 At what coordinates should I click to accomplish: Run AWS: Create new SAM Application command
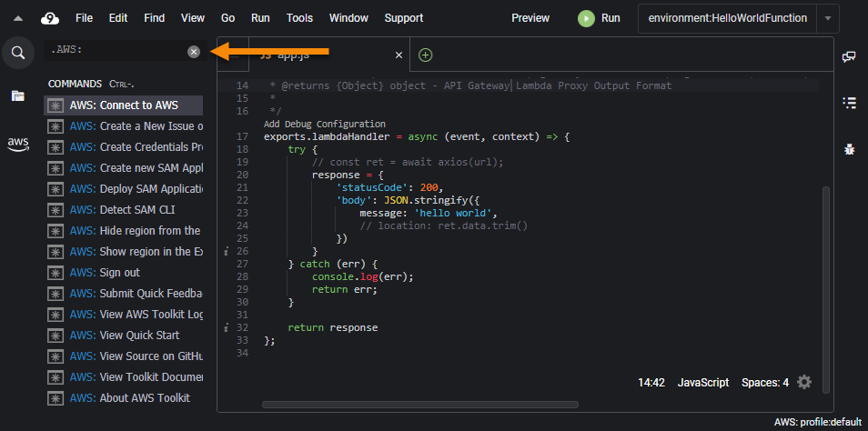tap(124, 168)
